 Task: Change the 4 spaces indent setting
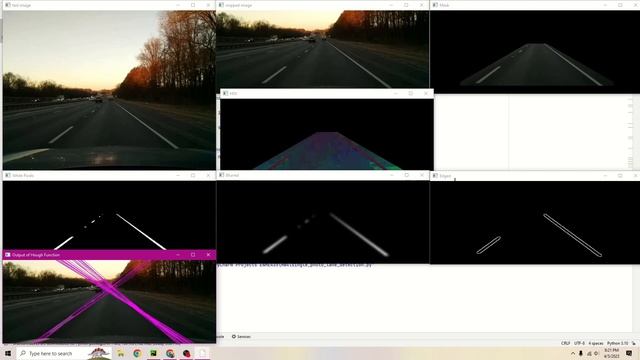596,343
